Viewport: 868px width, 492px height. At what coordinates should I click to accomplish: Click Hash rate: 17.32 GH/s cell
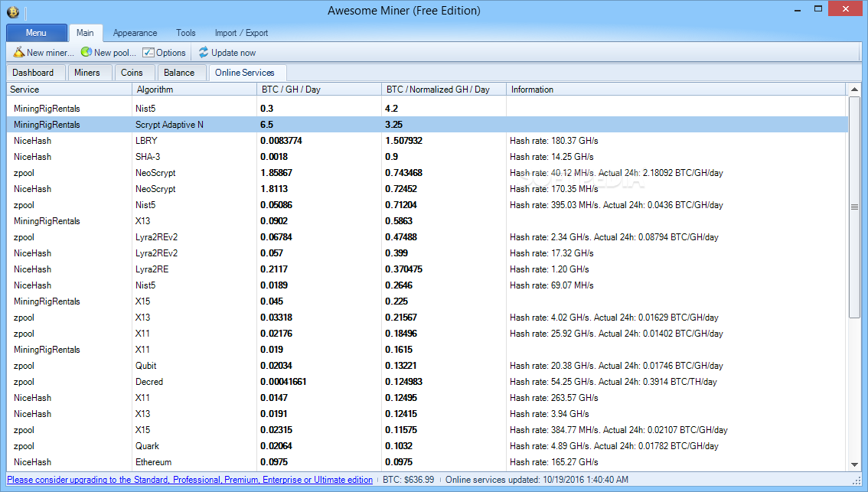point(551,253)
